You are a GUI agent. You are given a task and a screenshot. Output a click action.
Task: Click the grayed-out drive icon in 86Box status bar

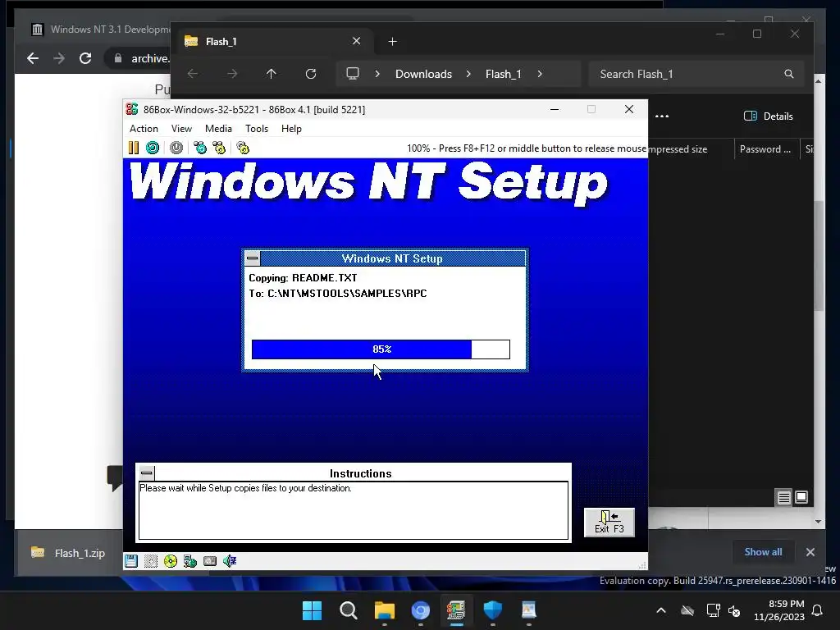[151, 561]
